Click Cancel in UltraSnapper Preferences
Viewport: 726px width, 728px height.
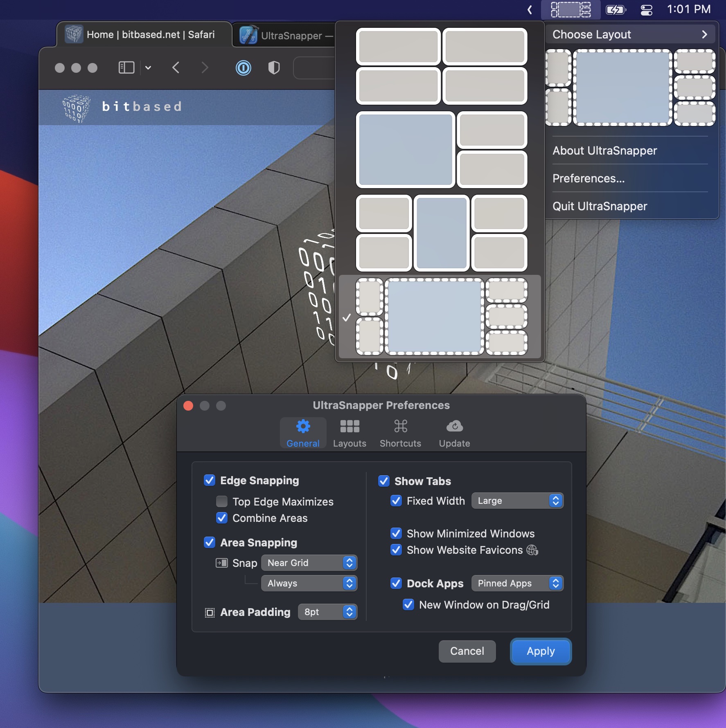coord(467,651)
